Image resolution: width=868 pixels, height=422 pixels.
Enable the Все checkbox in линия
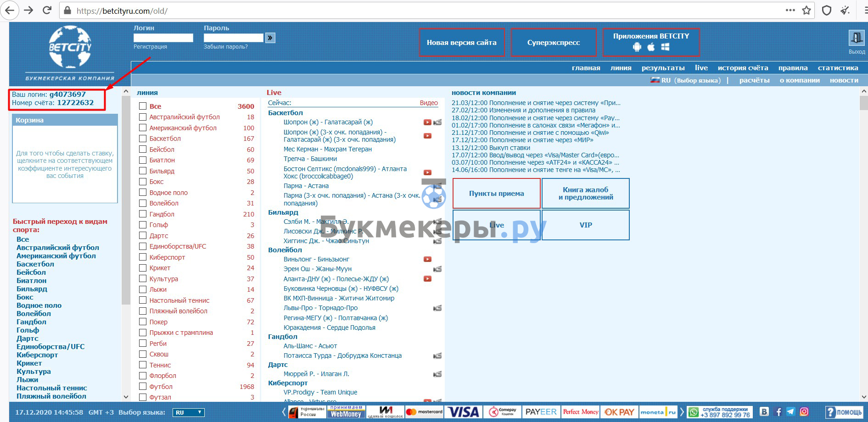click(x=143, y=106)
